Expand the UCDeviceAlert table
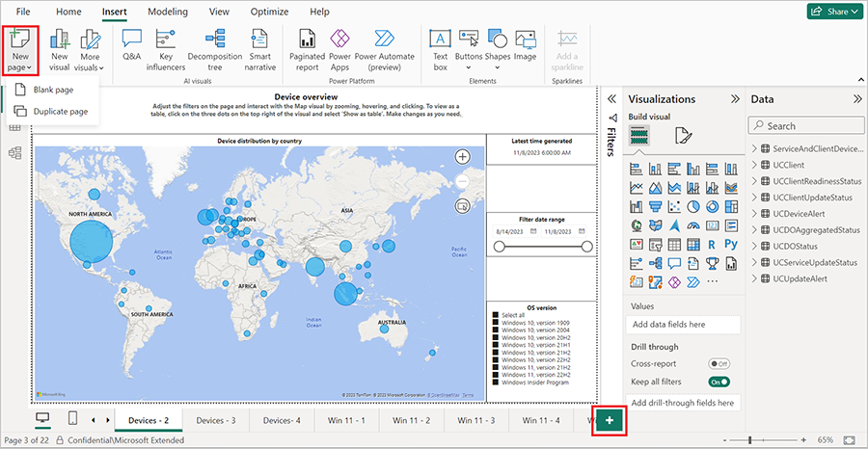Viewport: 868px width, 449px height. pos(753,213)
